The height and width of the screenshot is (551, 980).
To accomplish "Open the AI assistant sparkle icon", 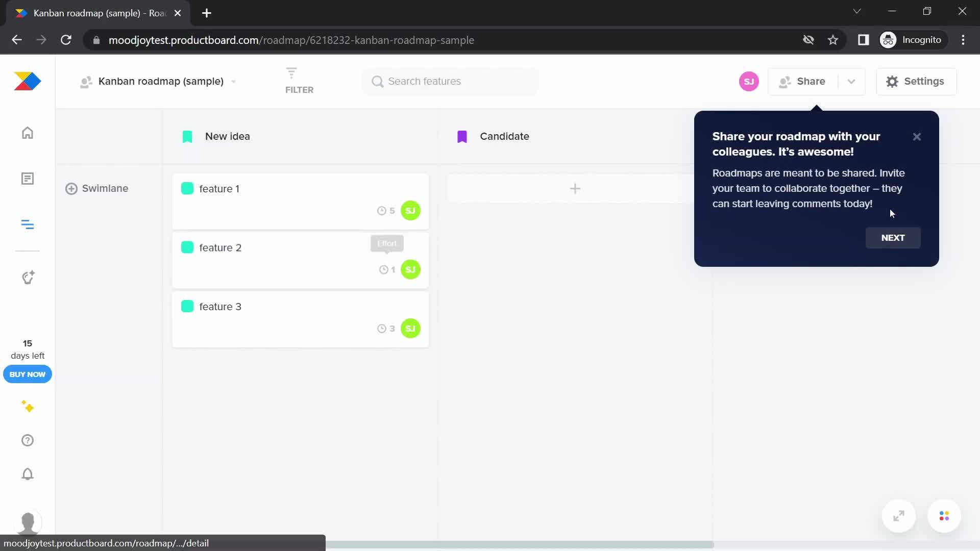I will pos(27,407).
